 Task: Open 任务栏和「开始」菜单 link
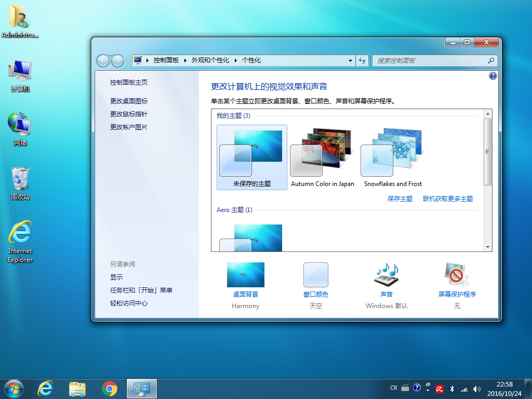tap(141, 290)
